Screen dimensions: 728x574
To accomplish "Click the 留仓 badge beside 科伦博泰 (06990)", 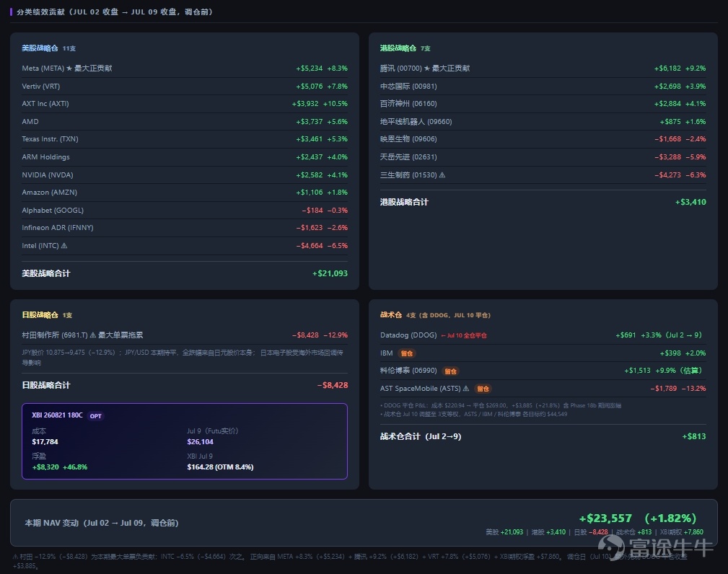I will click(x=450, y=371).
